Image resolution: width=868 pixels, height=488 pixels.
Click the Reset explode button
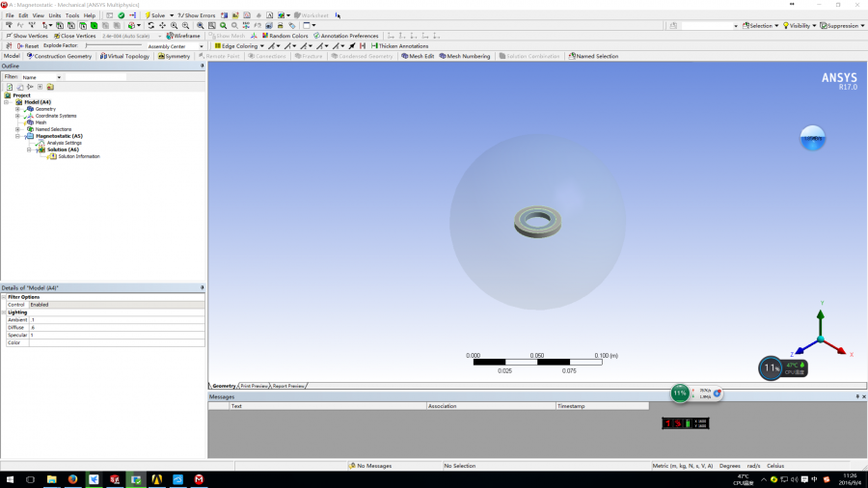point(28,46)
